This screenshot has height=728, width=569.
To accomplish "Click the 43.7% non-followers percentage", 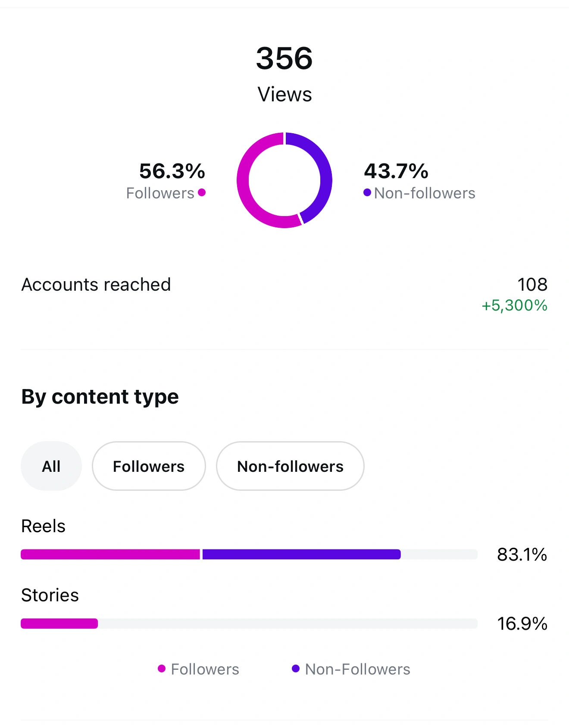I will [396, 171].
